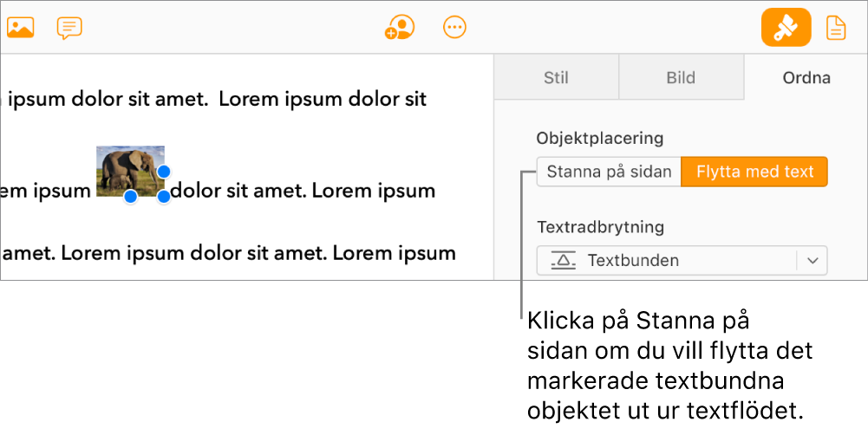Open the More options ellipsis icon
The image size is (868, 435).
click(455, 27)
